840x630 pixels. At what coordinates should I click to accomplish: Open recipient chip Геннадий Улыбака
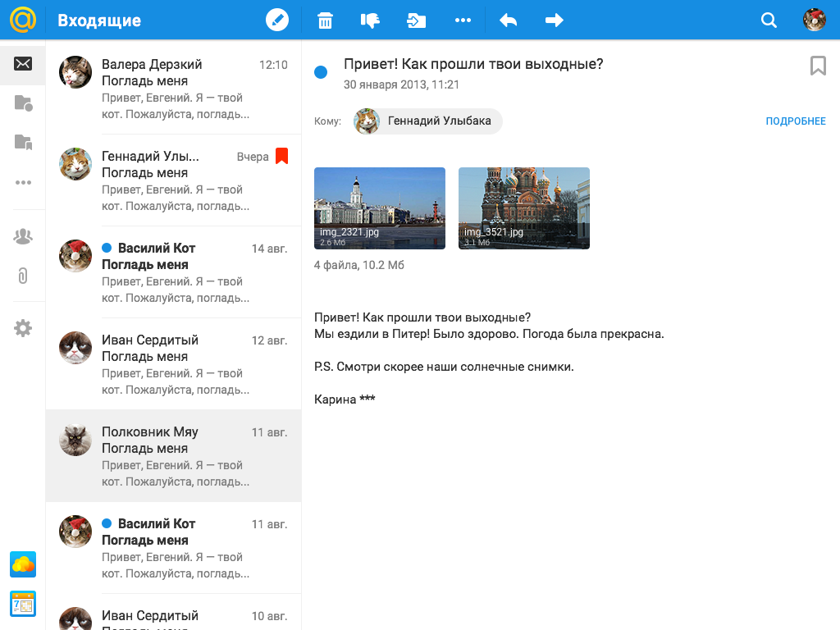pos(427,121)
